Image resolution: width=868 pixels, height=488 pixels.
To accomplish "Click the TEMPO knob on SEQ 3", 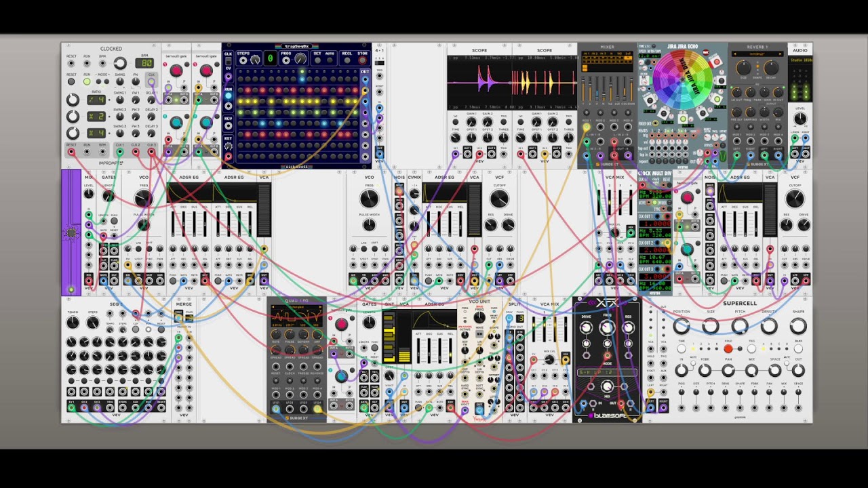I will point(73,323).
